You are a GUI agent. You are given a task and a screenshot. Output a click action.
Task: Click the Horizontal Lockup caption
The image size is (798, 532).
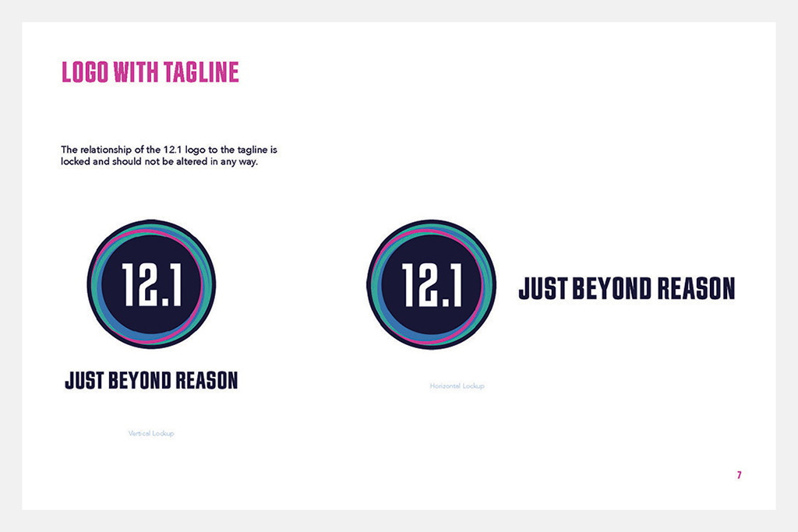point(457,385)
